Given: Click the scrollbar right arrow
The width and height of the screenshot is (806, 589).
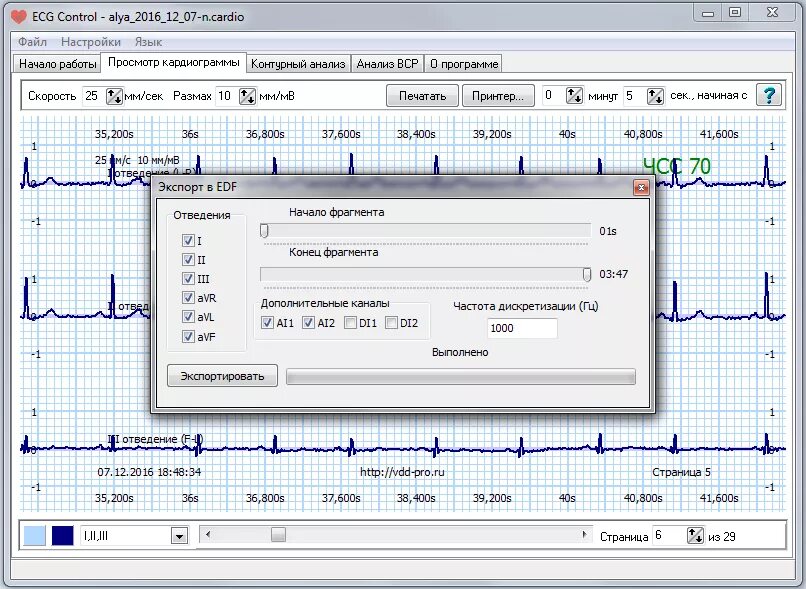Looking at the screenshot, I should (584, 535).
